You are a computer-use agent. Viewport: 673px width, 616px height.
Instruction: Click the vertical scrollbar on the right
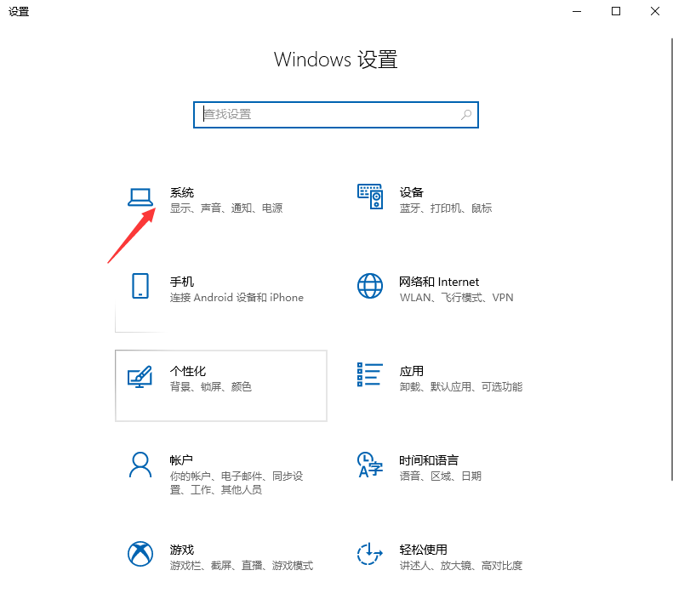(671, 260)
